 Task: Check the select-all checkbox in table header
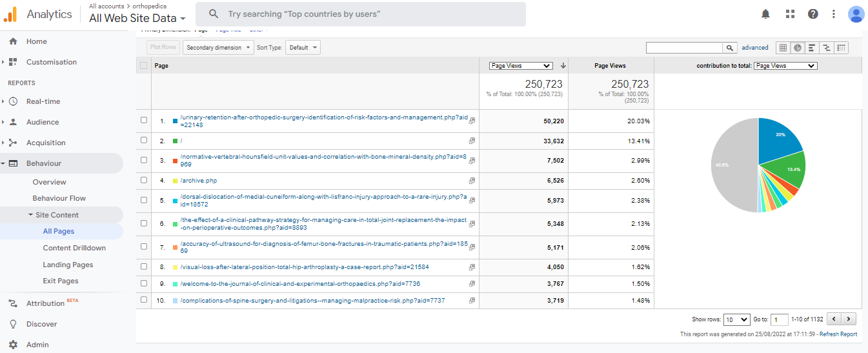click(144, 66)
